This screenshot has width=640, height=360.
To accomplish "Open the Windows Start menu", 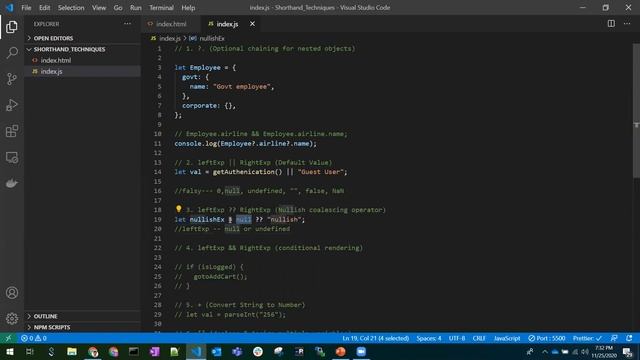I will (9, 351).
